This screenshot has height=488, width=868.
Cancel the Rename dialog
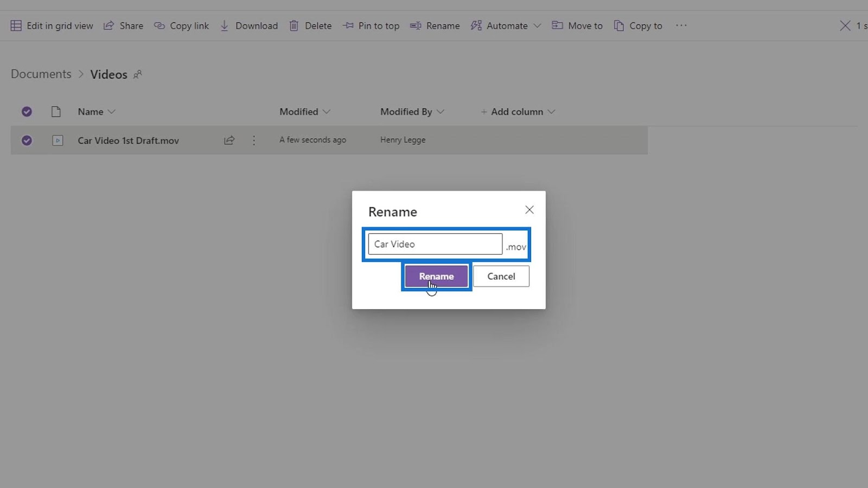point(501,277)
